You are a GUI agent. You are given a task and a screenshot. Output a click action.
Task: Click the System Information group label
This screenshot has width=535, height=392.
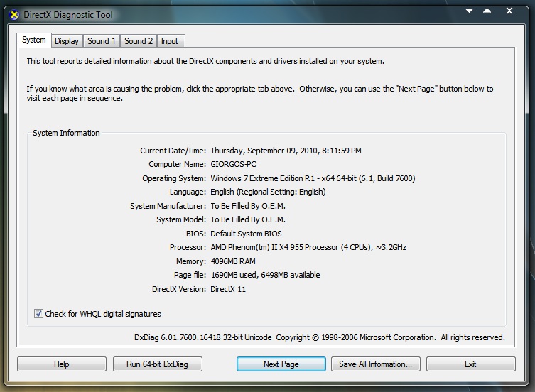66,133
